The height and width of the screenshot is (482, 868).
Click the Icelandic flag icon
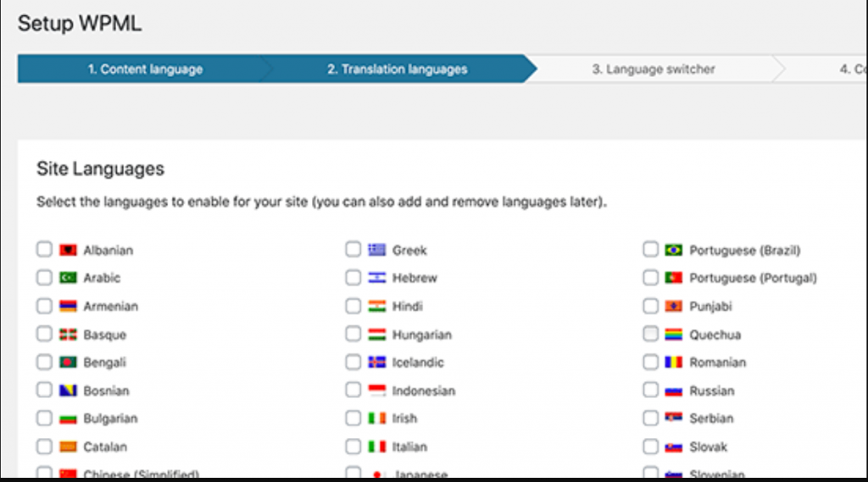tap(377, 363)
